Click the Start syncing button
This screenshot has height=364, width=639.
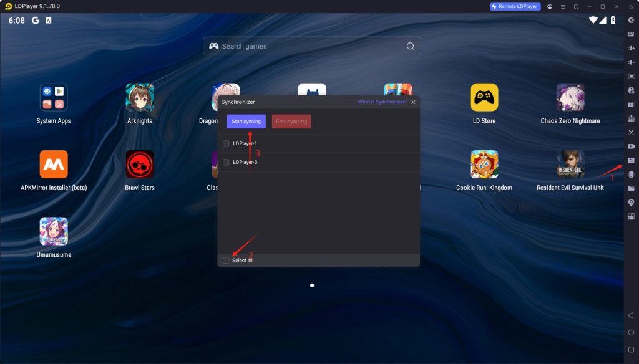pos(246,122)
